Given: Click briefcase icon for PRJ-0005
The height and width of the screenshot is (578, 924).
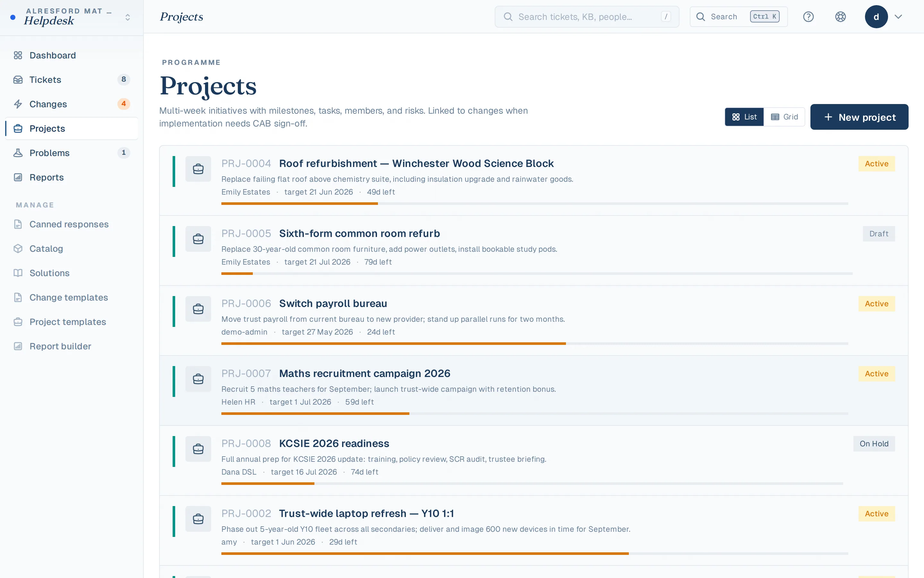Looking at the screenshot, I should tap(198, 239).
